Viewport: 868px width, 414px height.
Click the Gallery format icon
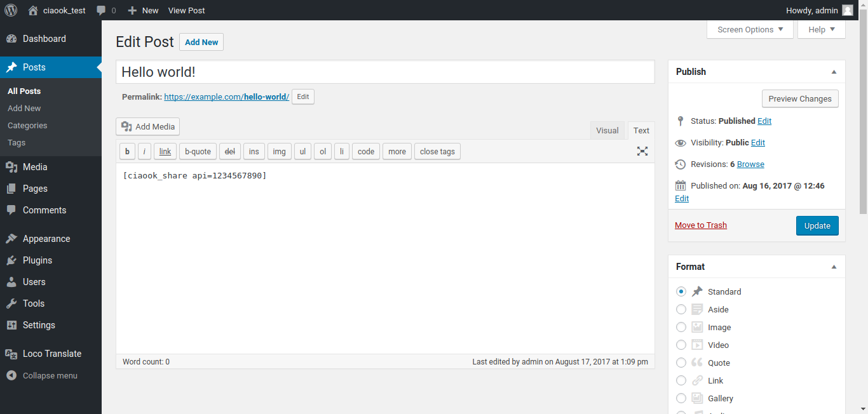point(697,398)
